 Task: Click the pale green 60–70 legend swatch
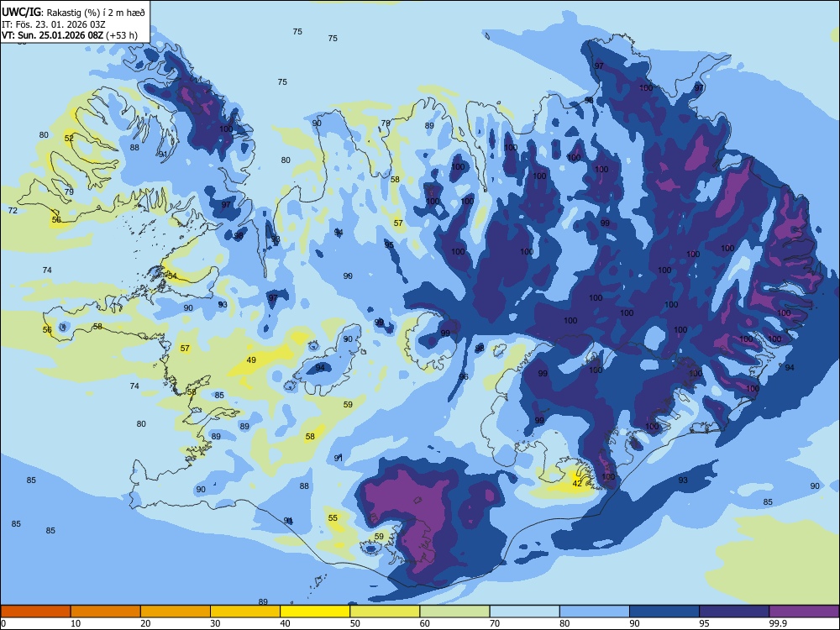454,612
